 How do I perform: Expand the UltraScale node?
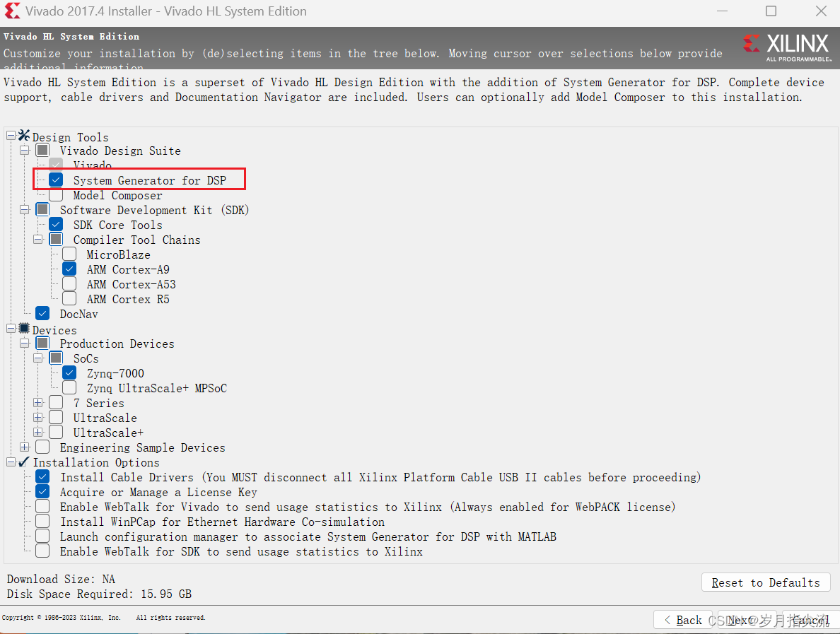click(37, 417)
